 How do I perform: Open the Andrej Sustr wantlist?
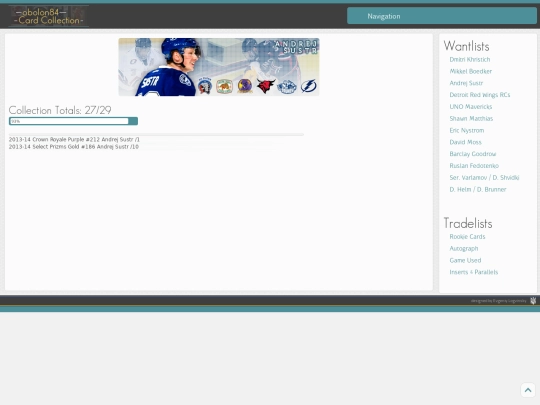[x=466, y=83]
